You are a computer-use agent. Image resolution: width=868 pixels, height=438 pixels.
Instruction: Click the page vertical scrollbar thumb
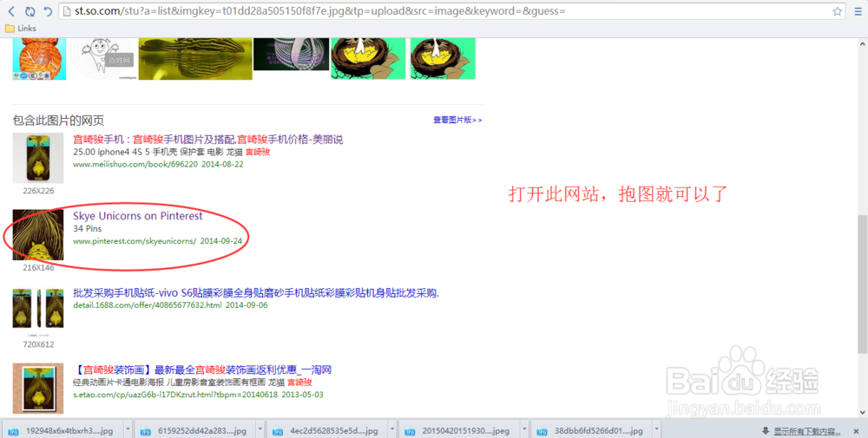[x=863, y=284]
